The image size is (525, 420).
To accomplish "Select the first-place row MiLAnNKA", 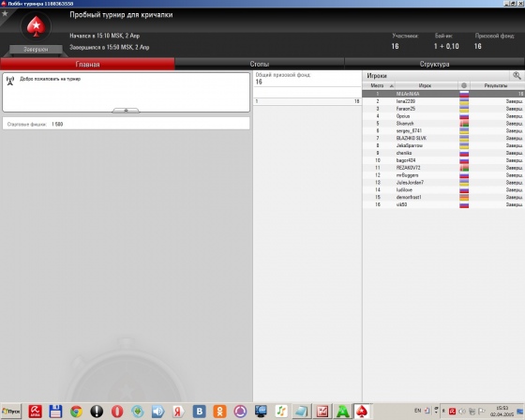I will (442, 94).
